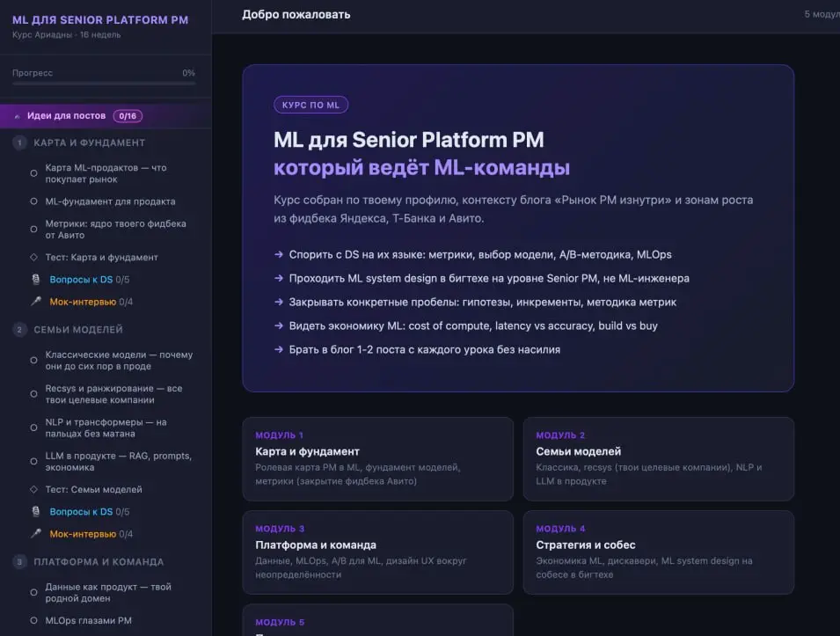Open lesson Данные как продукт
This screenshot has width=840, height=636.
(x=108, y=593)
